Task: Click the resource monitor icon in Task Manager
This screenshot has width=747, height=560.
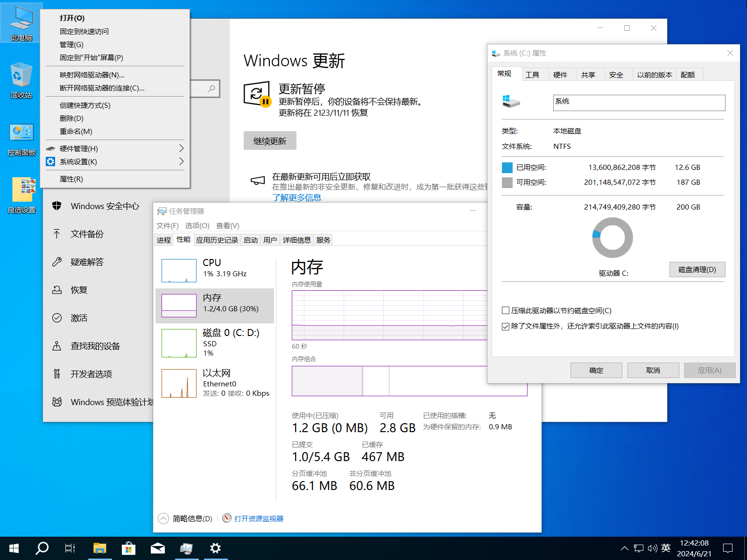Action: (227, 518)
